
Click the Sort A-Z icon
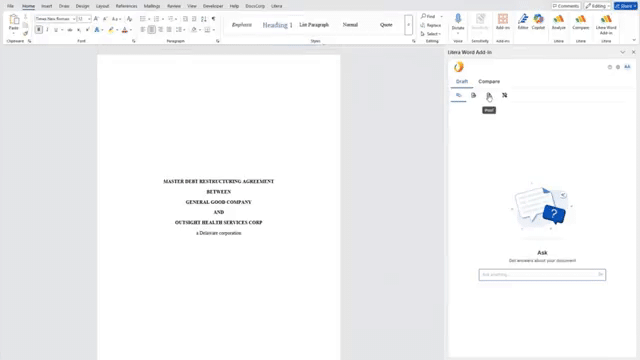[x=204, y=19]
